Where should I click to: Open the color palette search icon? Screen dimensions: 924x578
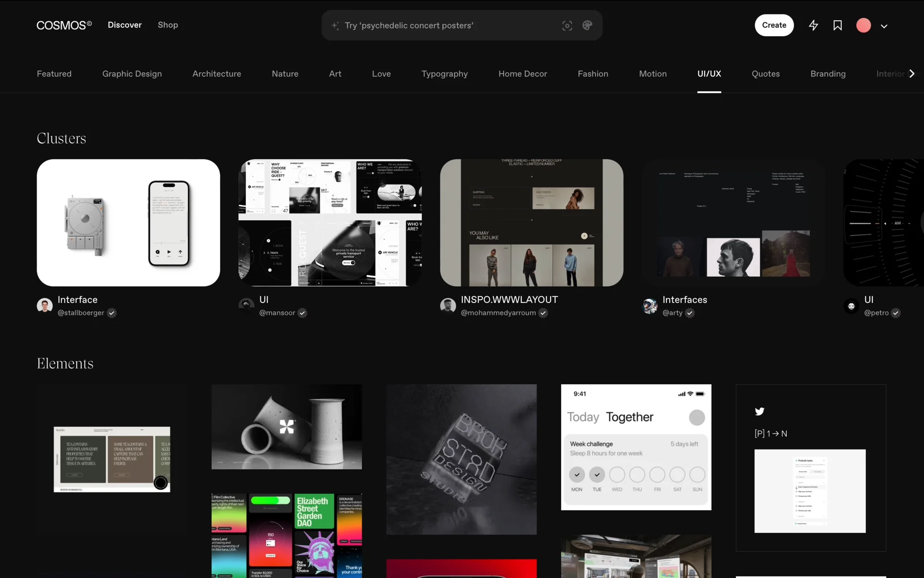click(587, 26)
